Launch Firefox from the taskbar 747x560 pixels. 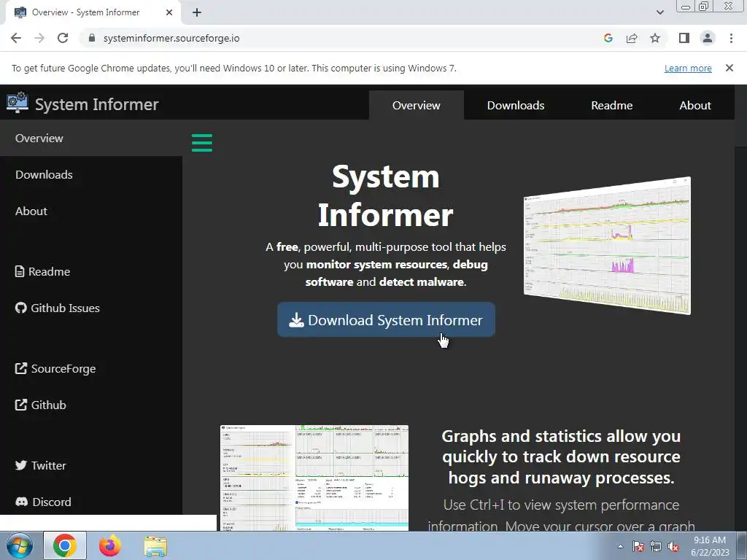point(110,545)
